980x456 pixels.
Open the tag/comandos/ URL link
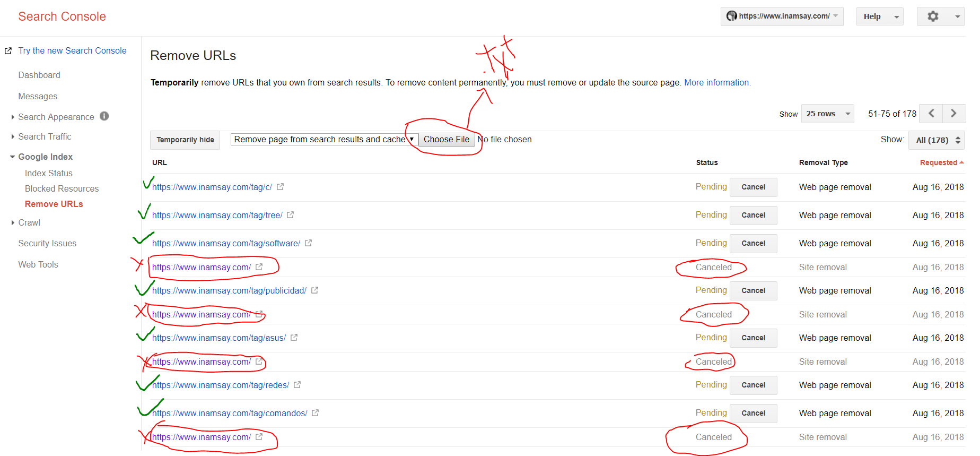click(x=230, y=414)
